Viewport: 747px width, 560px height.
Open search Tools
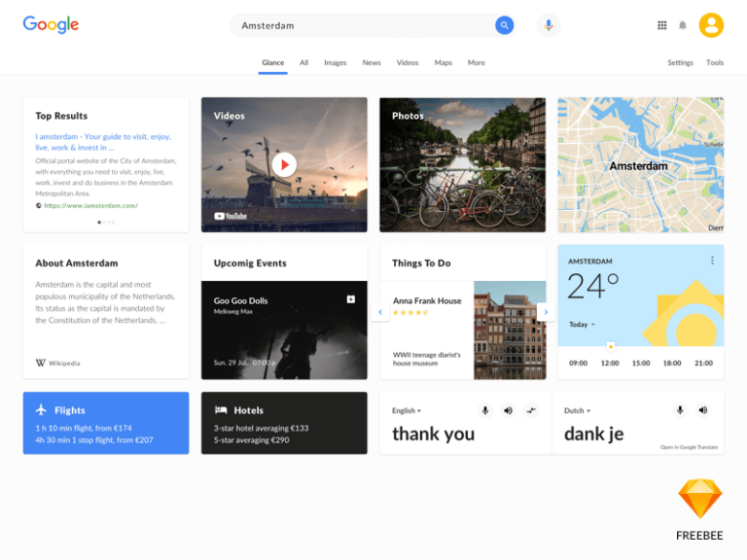pos(715,62)
